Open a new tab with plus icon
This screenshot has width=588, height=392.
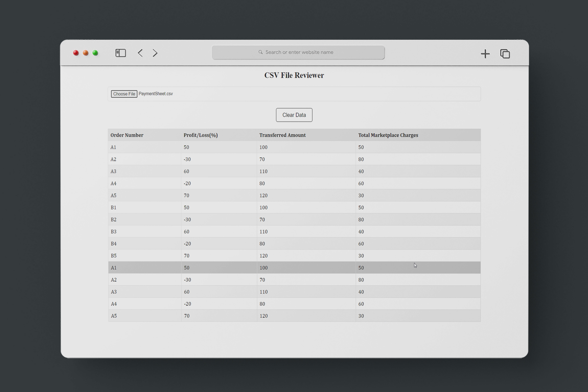tap(485, 54)
